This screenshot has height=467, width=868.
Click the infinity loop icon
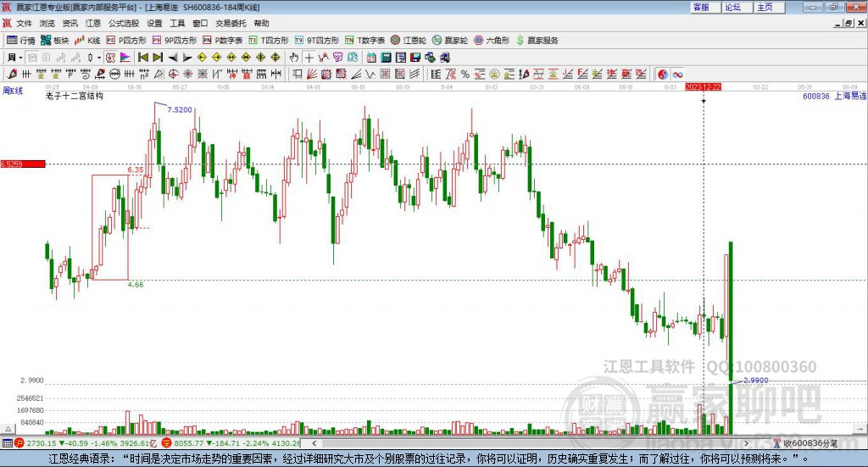(x=677, y=74)
